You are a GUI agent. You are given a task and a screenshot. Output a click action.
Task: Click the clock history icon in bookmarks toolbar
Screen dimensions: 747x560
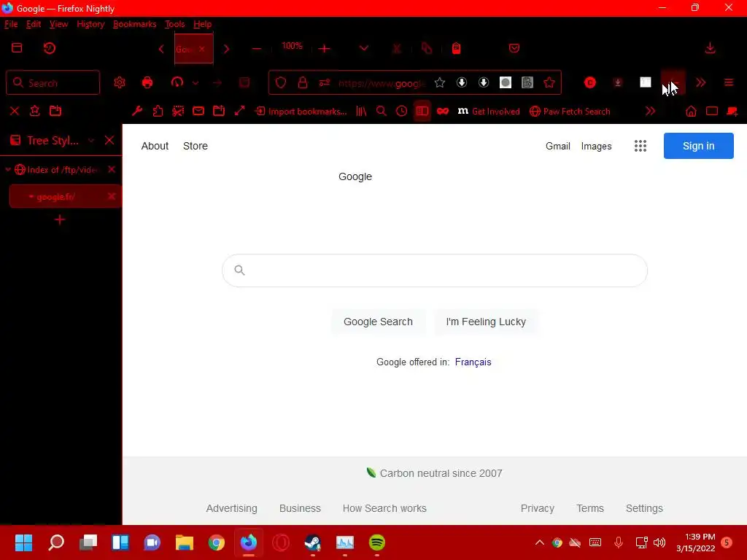click(x=402, y=111)
